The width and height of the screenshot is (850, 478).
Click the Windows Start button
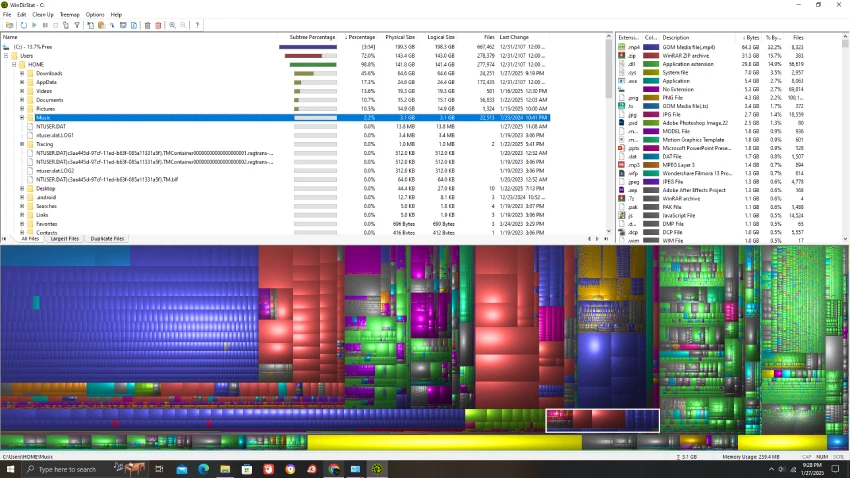(10, 469)
